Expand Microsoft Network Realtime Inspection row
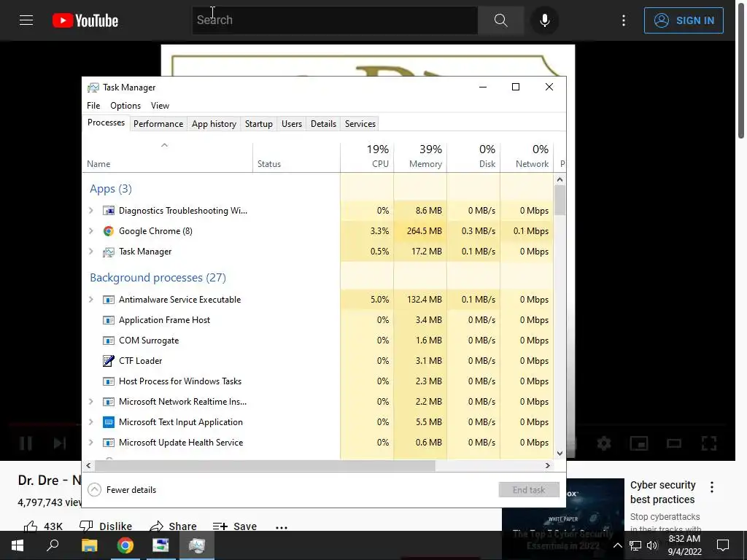Viewport: 747px width, 560px height. click(91, 402)
